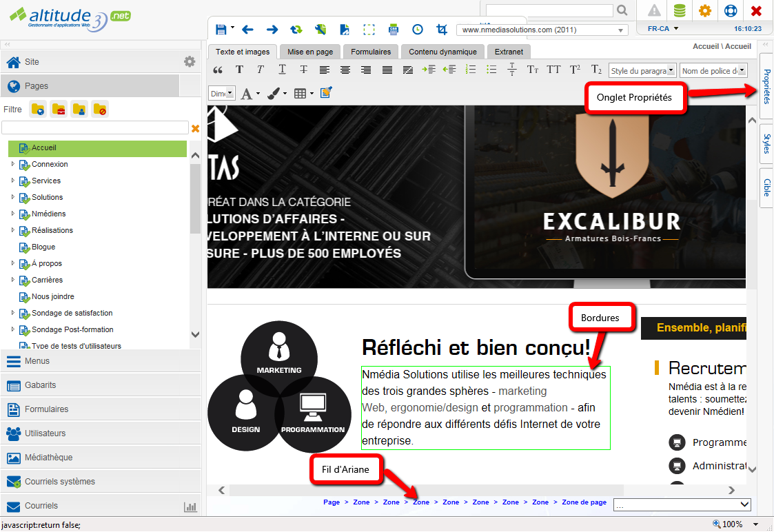Screen dimensions: 774x532
Task: Center align the text
Action: 345,70
